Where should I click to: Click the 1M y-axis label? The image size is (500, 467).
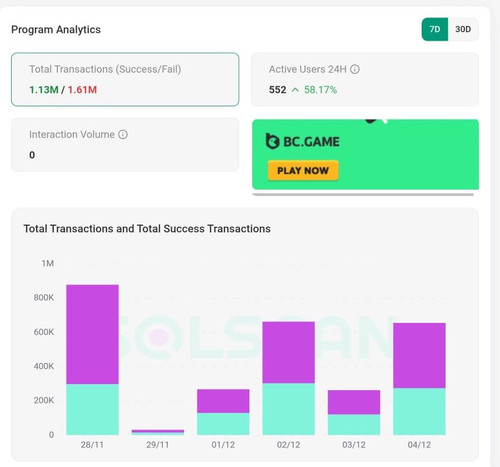(x=48, y=263)
